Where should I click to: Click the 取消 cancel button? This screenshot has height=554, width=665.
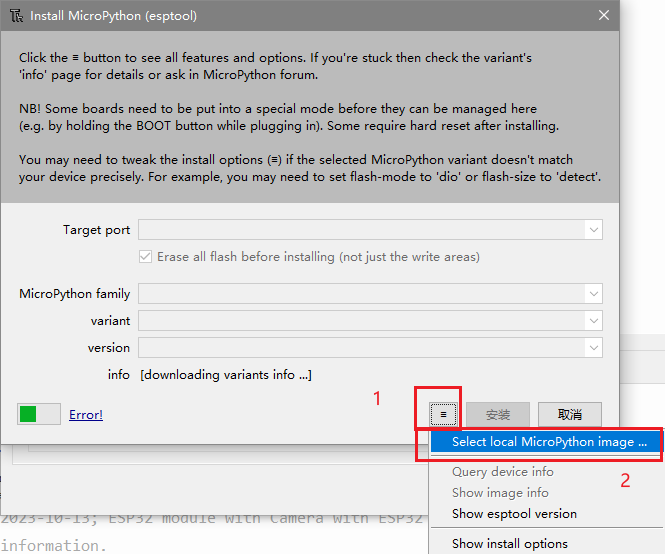pyautogui.click(x=570, y=414)
